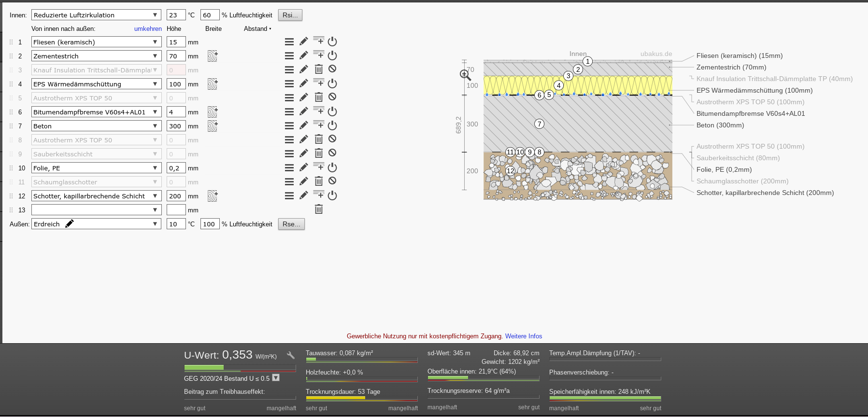868x417 pixels.
Task: Focus the outside temperature field showing 10
Action: pyautogui.click(x=176, y=224)
